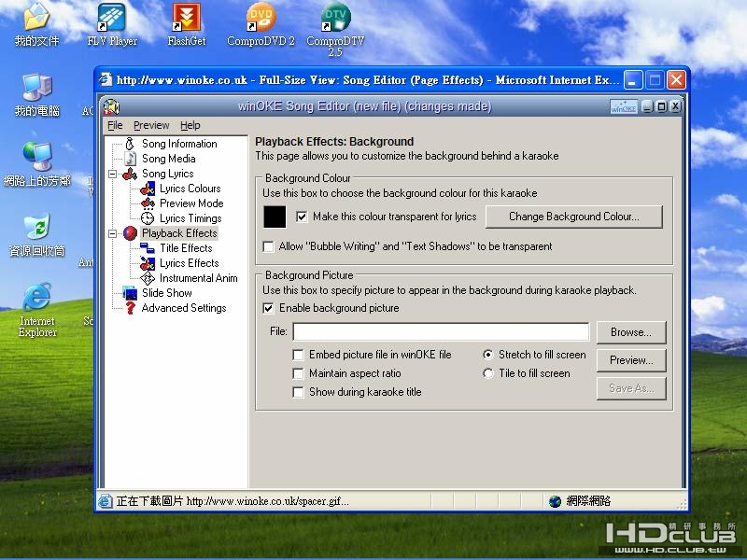Click the Lyrics Effects icon
Screen dimensions: 747x560
point(148,263)
